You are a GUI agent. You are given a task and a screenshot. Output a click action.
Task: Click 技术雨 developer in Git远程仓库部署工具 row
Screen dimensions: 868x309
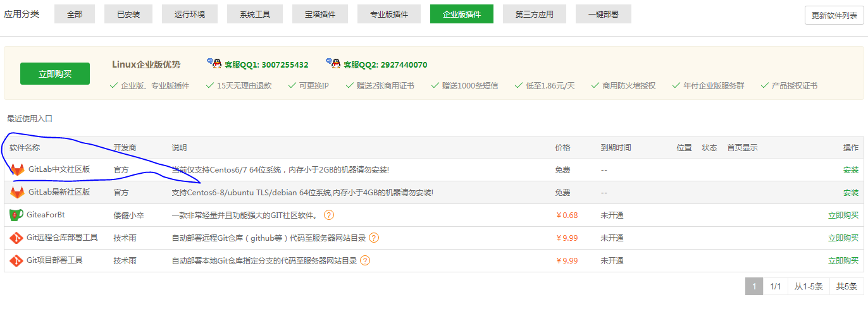pyautogui.click(x=125, y=238)
